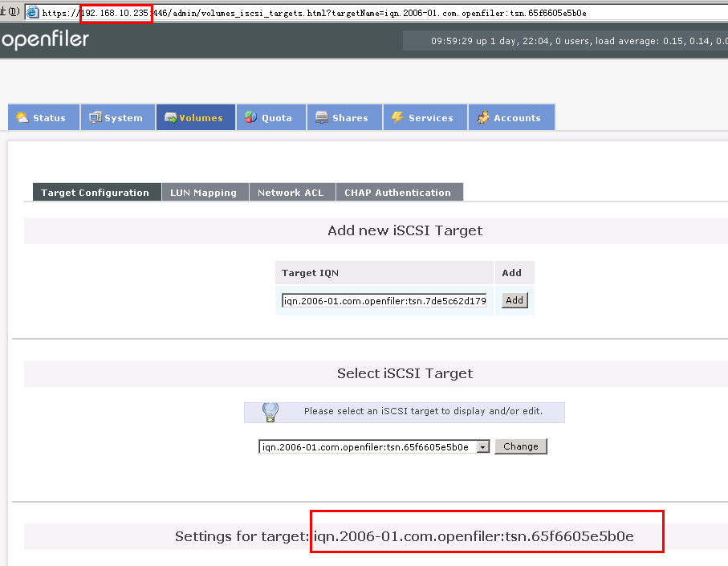Open the Accounts tab label
The width and height of the screenshot is (728, 566).
pos(517,118)
